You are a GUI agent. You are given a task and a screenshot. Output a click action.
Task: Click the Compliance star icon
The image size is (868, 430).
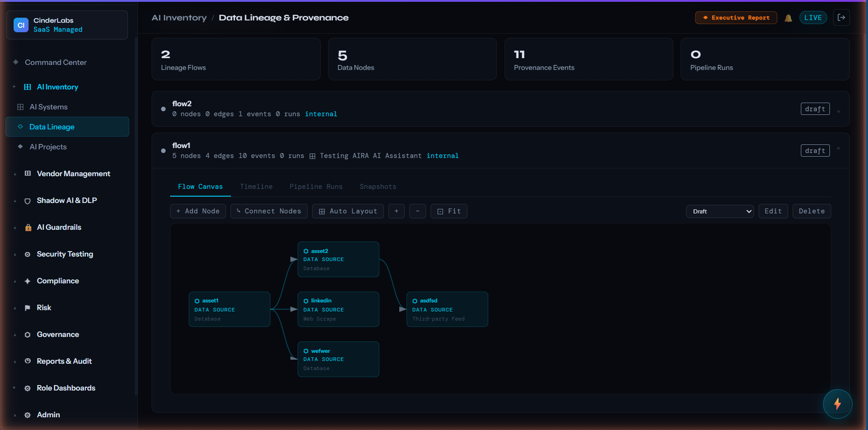[28, 281]
